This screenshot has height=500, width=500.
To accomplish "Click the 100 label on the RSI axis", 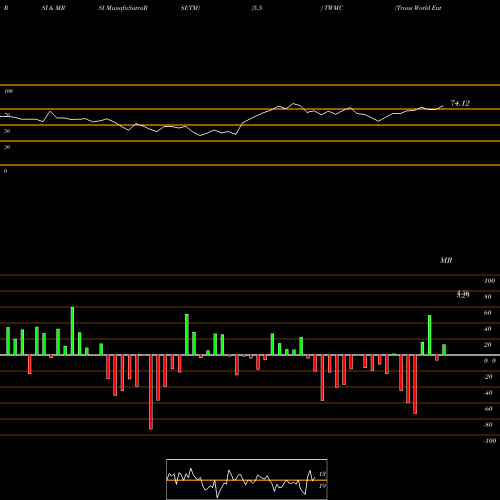I will tap(8, 91).
